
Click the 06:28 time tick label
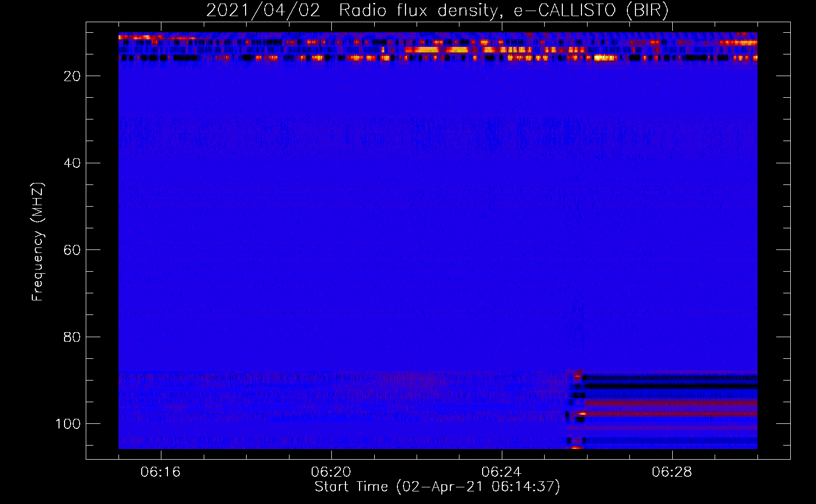click(x=672, y=472)
